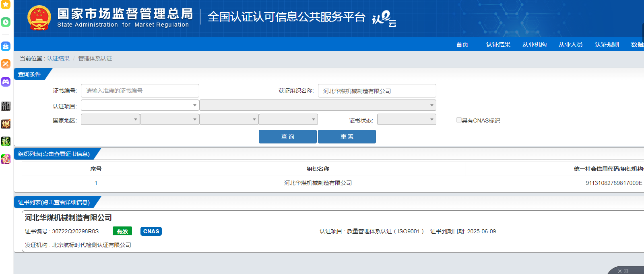This screenshot has width=644, height=274.
Task: Click row number 1 in organization table
Action: coord(96,183)
